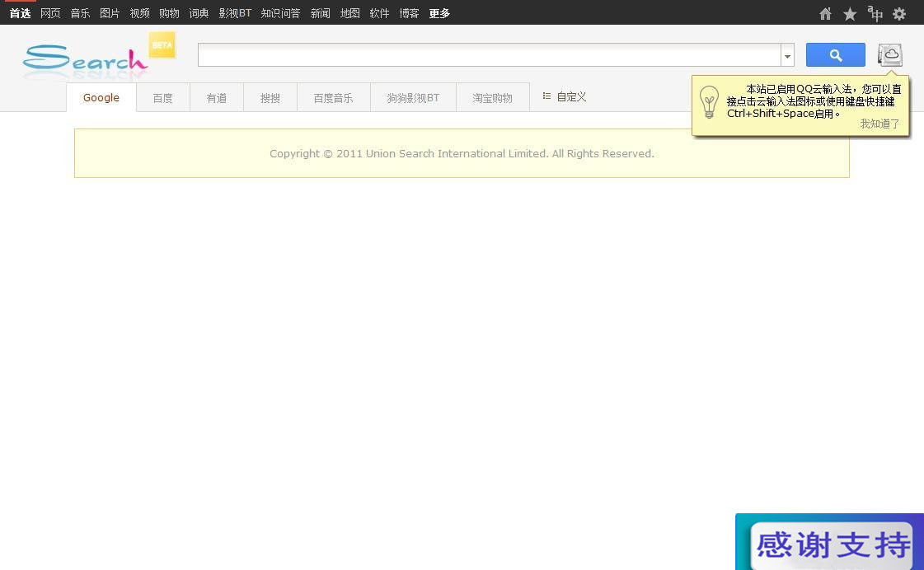This screenshot has height=570, width=924.
Task: Switch to the 淘宝购物 tab
Action: (x=493, y=98)
